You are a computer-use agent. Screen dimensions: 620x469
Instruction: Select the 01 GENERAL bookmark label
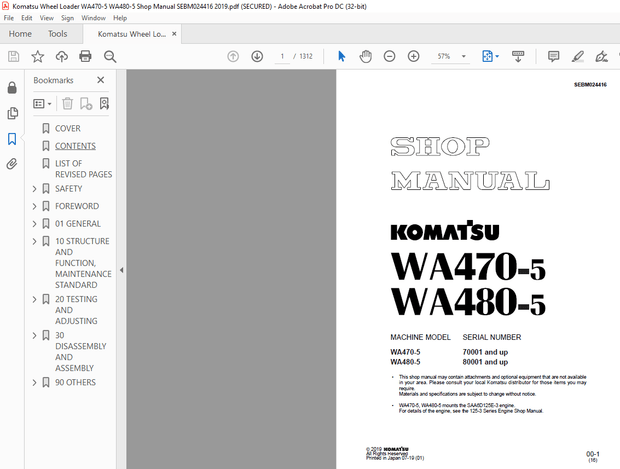tap(78, 224)
